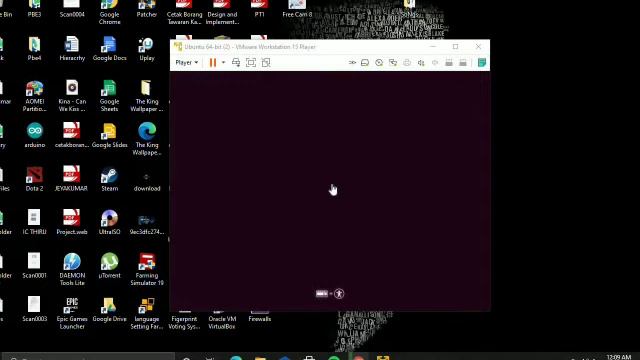Open DAEMON Tools Lite shortcut
Image resolution: width=640 pixels, height=360 pixels.
pos(72,270)
